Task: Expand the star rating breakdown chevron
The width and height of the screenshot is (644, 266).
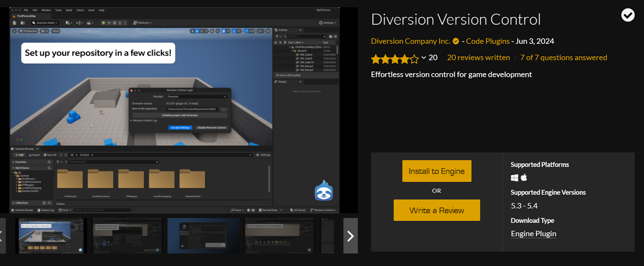Action: coord(423,58)
